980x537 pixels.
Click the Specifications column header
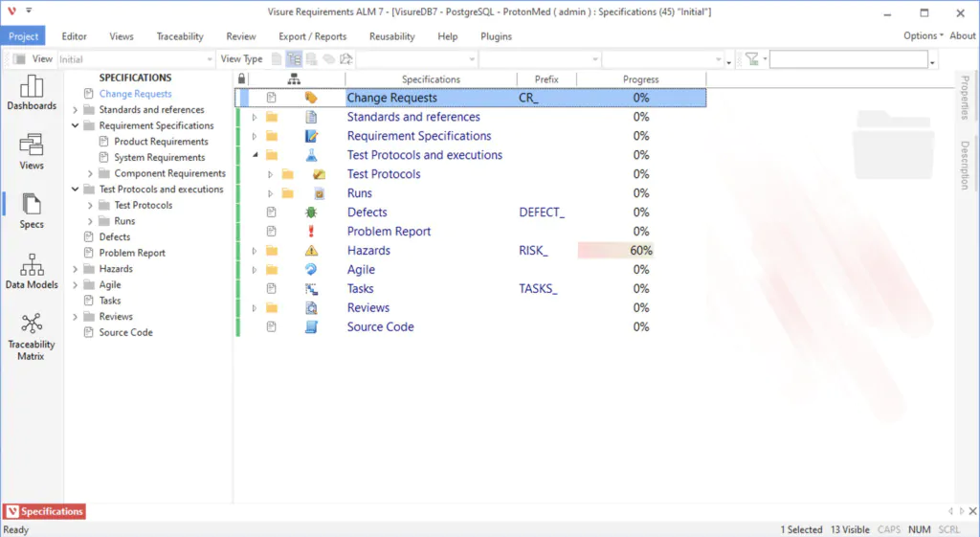tap(432, 79)
